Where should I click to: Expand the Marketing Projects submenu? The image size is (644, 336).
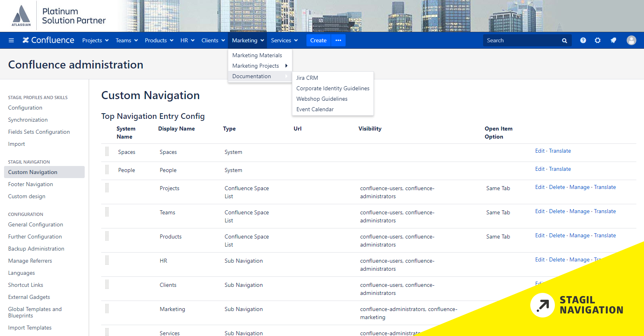click(260, 66)
